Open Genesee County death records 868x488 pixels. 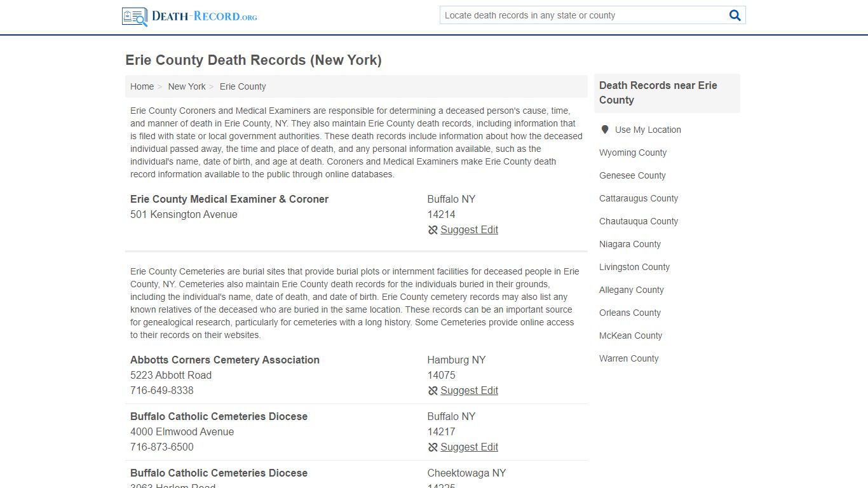[x=632, y=175]
